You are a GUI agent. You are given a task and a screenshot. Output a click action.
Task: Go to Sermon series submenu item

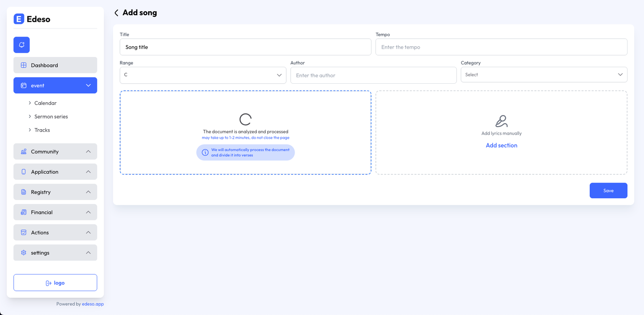(x=51, y=117)
